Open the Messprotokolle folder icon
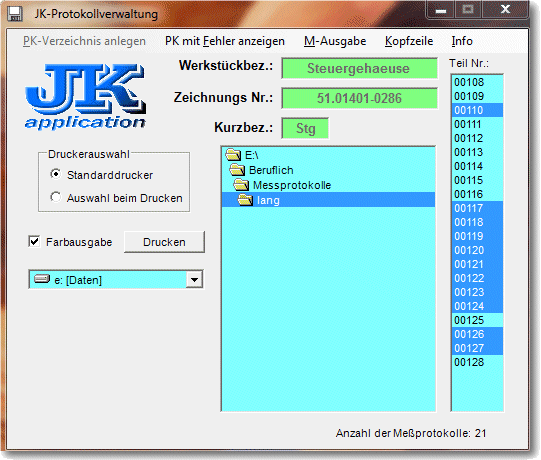541x460 pixels. tap(241, 185)
